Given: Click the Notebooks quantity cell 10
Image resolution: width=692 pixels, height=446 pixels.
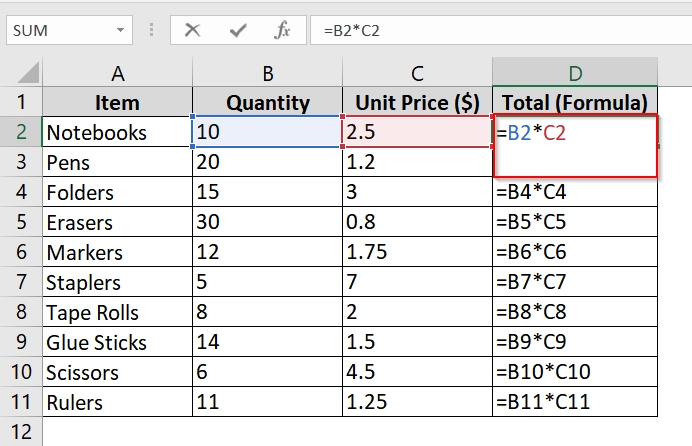Looking at the screenshot, I should point(267,132).
